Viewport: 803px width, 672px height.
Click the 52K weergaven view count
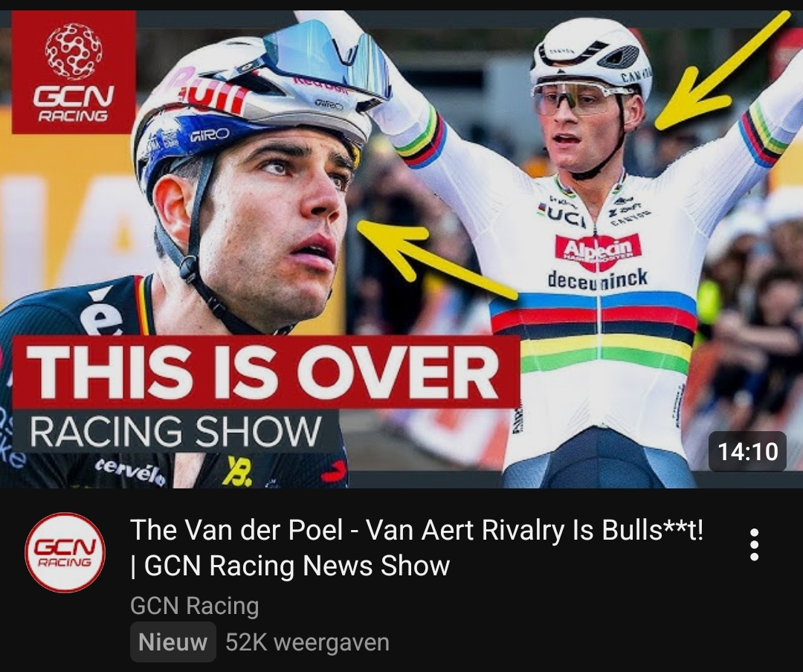pyautogui.click(x=307, y=642)
